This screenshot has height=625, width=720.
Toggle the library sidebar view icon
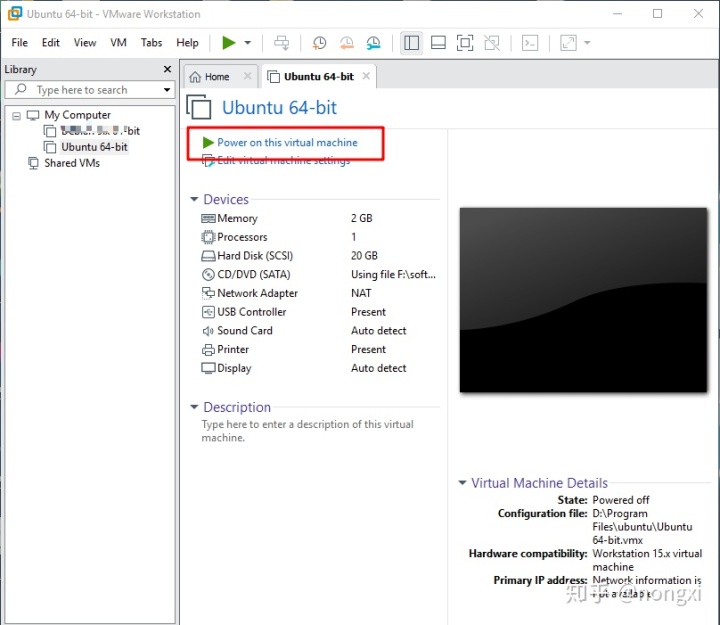411,43
